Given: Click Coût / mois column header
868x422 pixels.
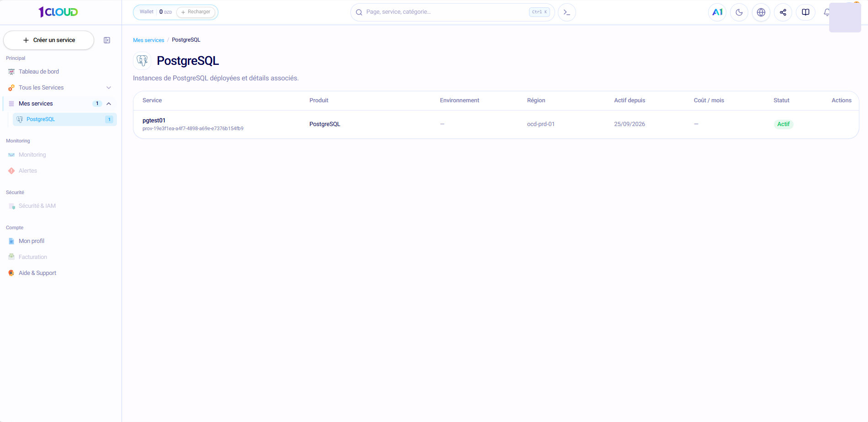Looking at the screenshot, I should 709,100.
